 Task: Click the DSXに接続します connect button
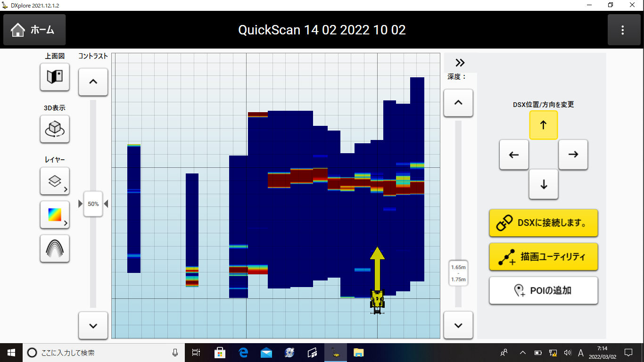tap(543, 223)
